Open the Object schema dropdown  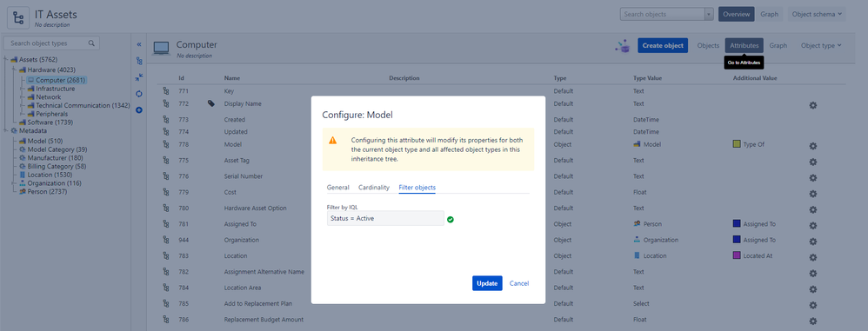point(817,15)
